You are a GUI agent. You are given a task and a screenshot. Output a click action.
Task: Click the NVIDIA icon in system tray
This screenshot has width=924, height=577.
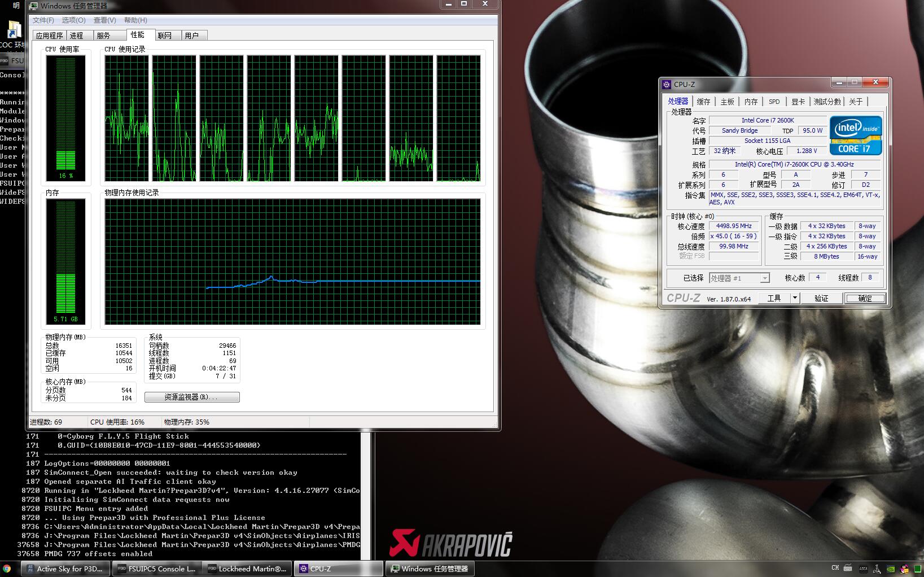[x=891, y=569]
